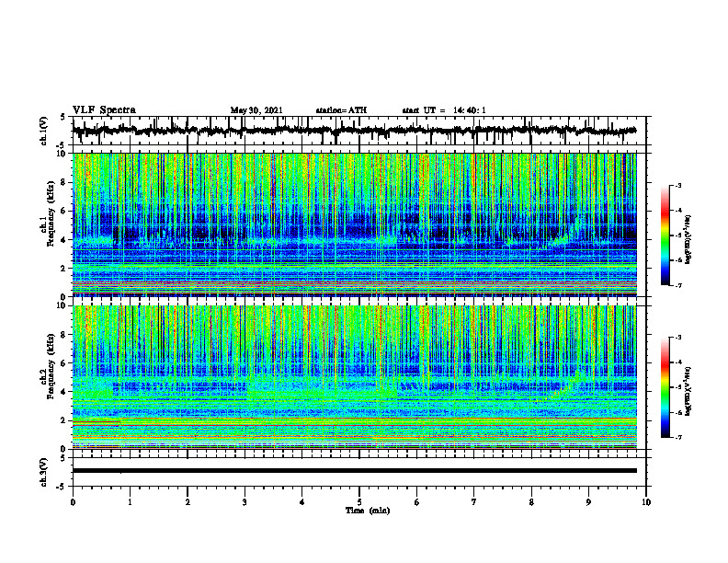Viewport: 728px width, 563px height.
Task: Click the "-3" tick on ch.2 colorbar
Action: pos(678,338)
